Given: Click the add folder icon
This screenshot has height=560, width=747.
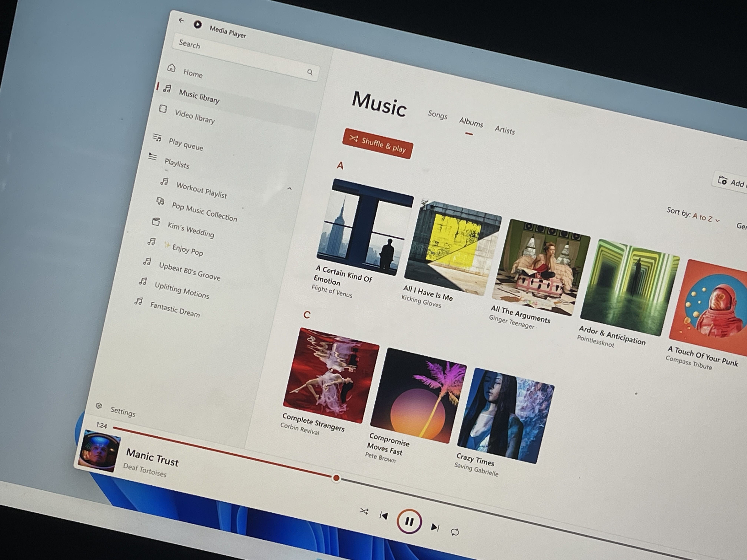Looking at the screenshot, I should pyautogui.click(x=722, y=180).
